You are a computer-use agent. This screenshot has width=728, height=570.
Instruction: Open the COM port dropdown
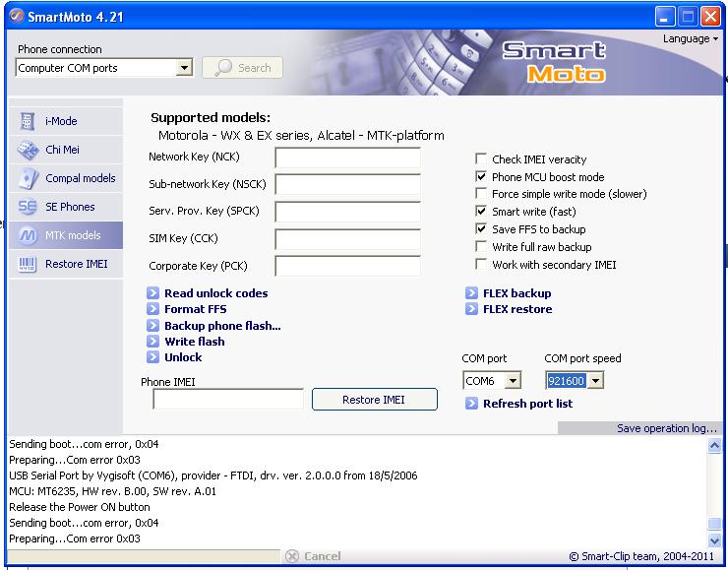click(513, 381)
